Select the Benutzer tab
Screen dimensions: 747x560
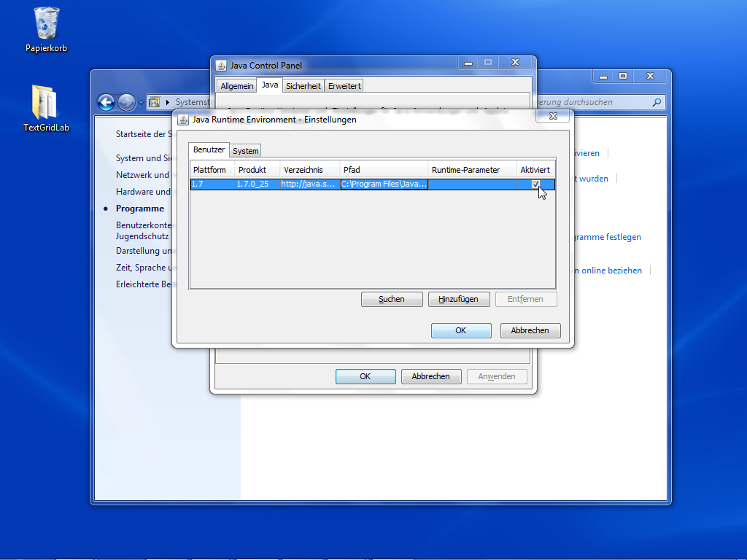209,149
